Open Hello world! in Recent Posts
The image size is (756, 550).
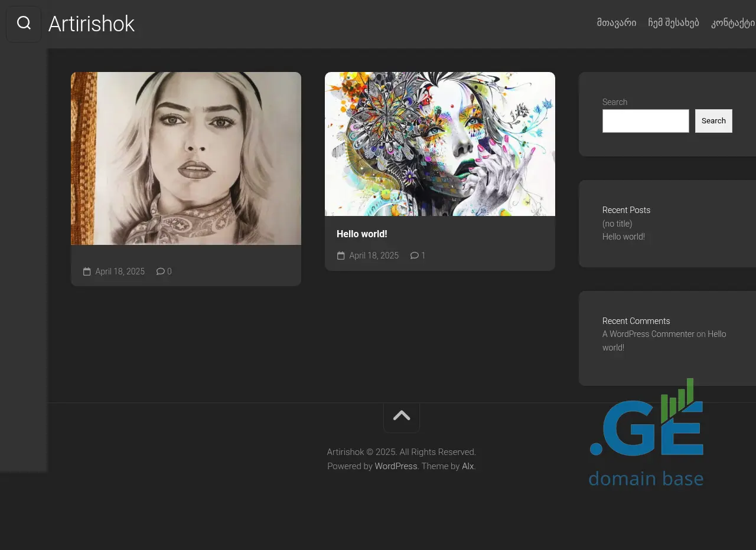click(x=623, y=237)
